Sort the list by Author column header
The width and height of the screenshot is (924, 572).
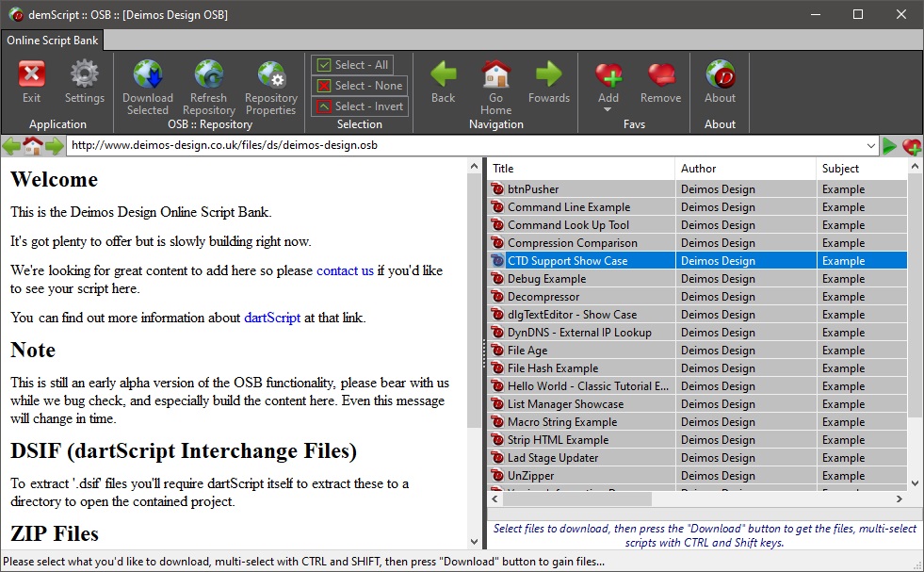(x=745, y=169)
